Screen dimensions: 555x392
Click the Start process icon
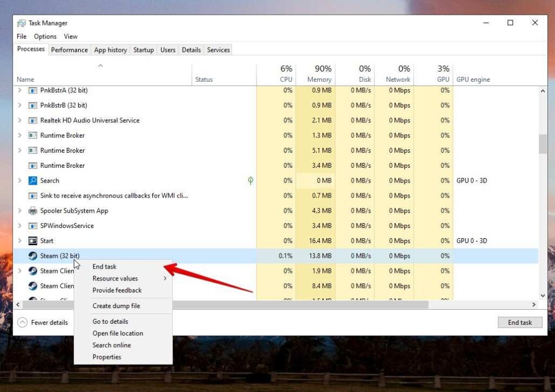point(33,241)
